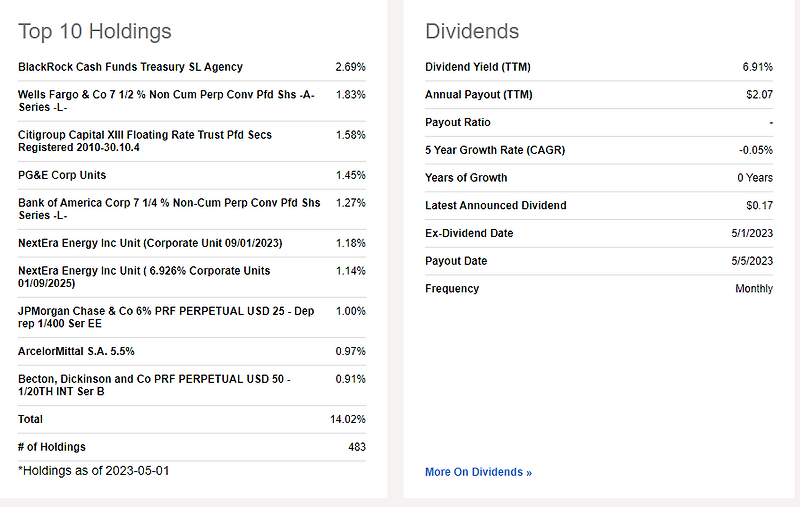Click the Latest Announced Dividend label
This screenshot has width=800, height=507.
[x=495, y=206]
